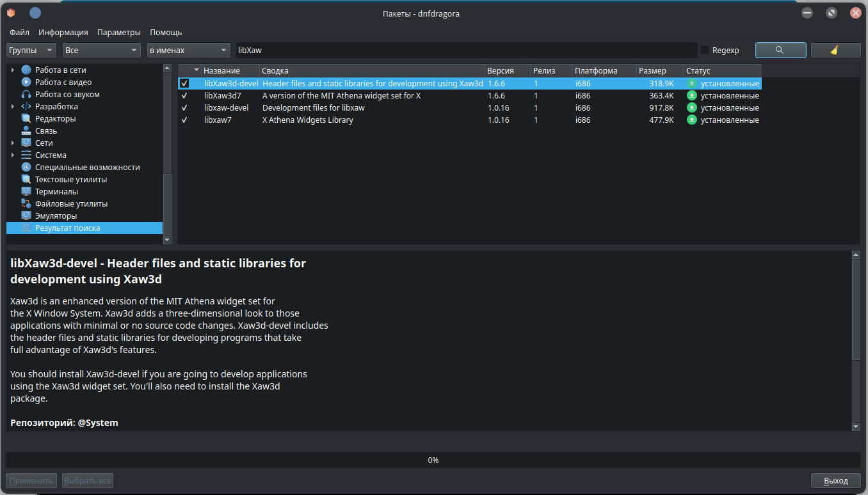Uncheck the libXaw3d-devel package checkbox
Image resolution: width=868 pixels, height=495 pixels.
[184, 84]
